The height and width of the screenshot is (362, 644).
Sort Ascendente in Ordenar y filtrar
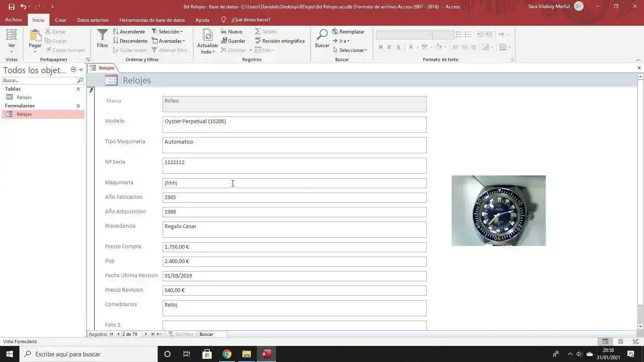coord(130,31)
